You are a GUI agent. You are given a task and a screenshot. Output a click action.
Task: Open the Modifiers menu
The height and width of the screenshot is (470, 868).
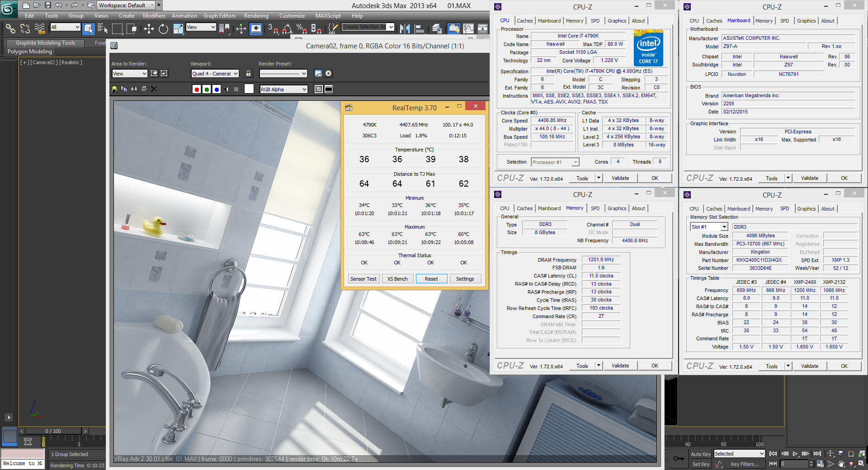click(154, 16)
